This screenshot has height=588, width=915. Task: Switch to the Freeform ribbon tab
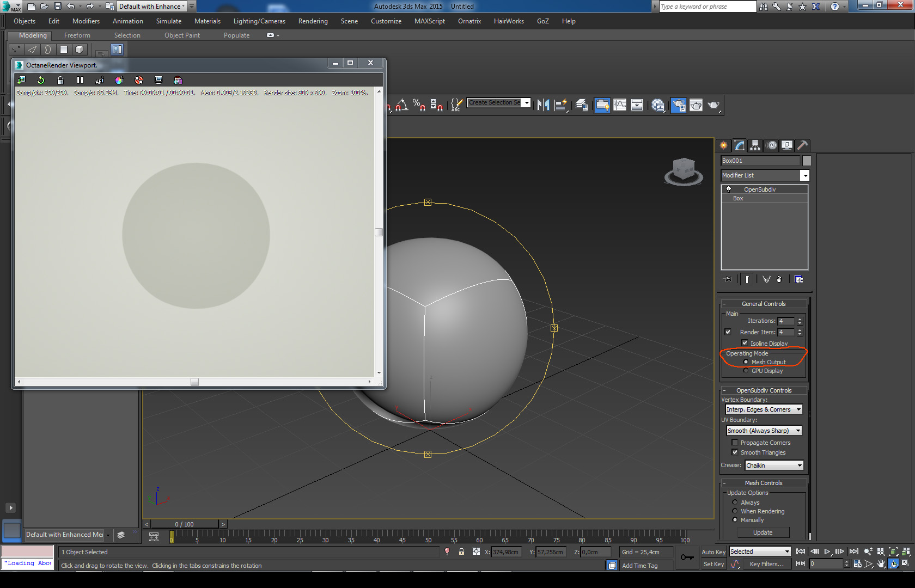click(x=77, y=35)
